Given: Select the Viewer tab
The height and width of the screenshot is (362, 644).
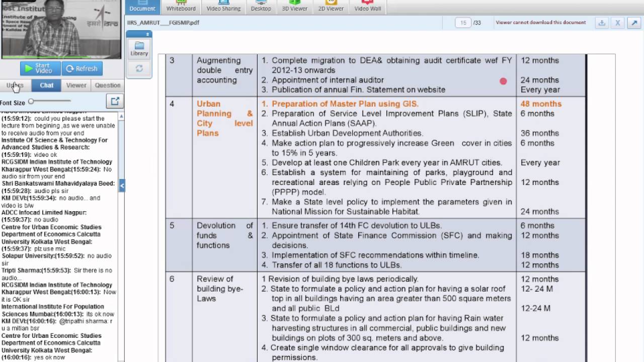Looking at the screenshot, I should click(76, 85).
